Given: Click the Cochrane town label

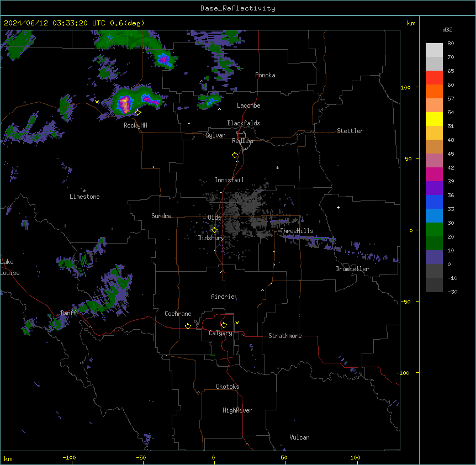Looking at the screenshot, I should pos(178,314).
